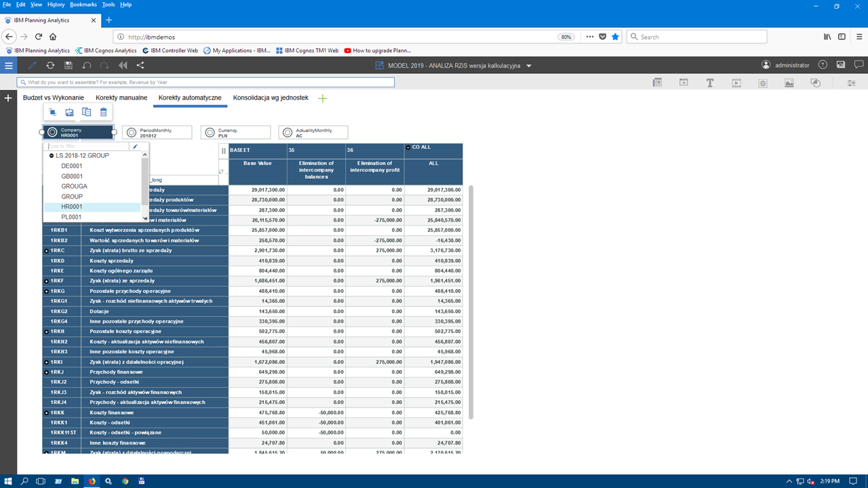Viewport: 868px width, 488px height.
Task: Expand the 1RKC row
Action: [x=47, y=251]
